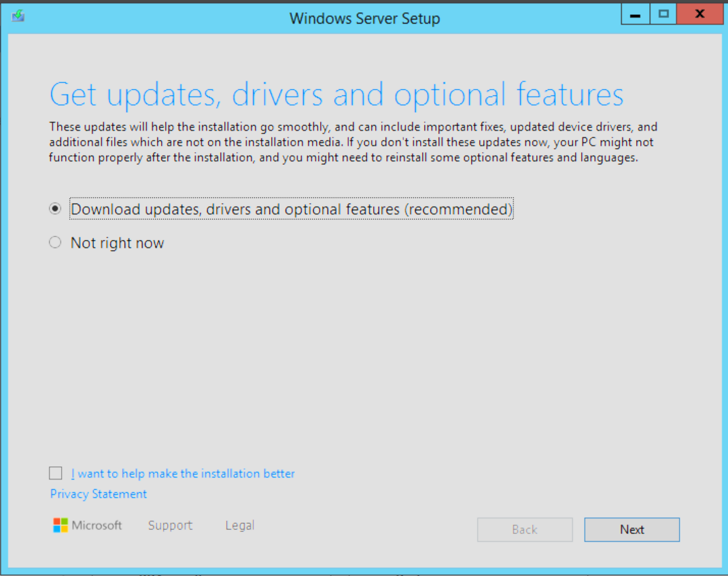Image resolution: width=728 pixels, height=576 pixels.
Task: Choose the Not right now radio button
Action: (56, 243)
